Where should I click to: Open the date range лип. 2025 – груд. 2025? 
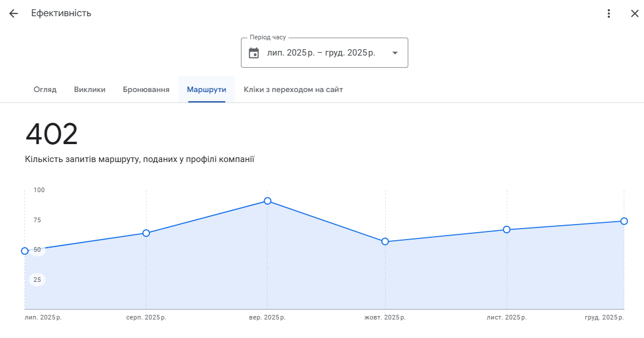click(321, 53)
